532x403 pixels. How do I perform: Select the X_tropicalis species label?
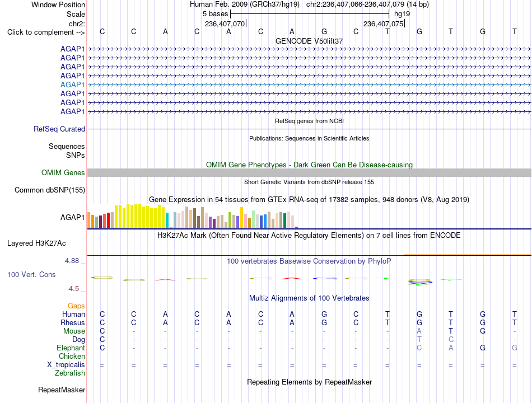click(66, 365)
